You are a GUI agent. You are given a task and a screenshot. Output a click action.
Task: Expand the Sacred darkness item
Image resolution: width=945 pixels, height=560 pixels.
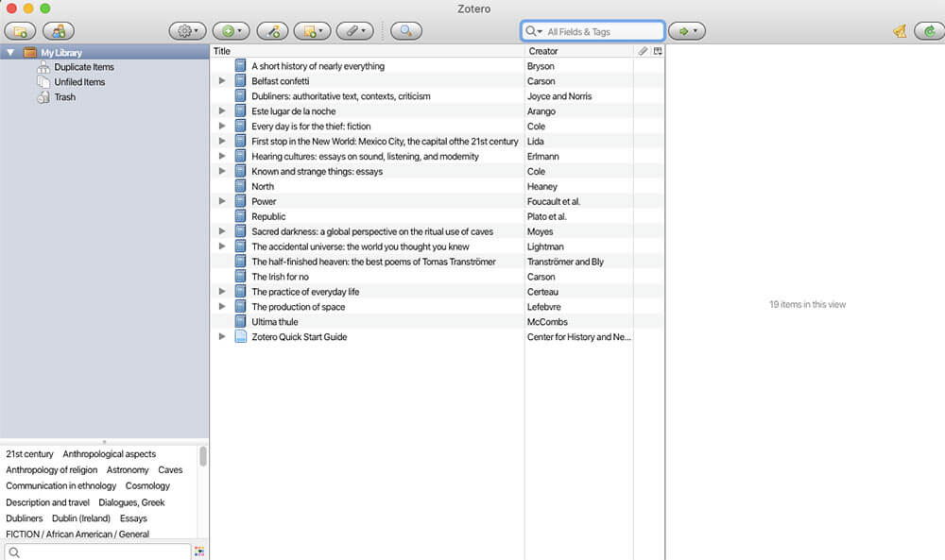tap(222, 231)
